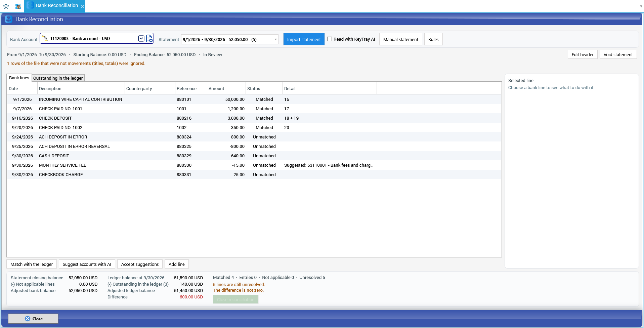Click the Accept suggestions button

tap(140, 264)
